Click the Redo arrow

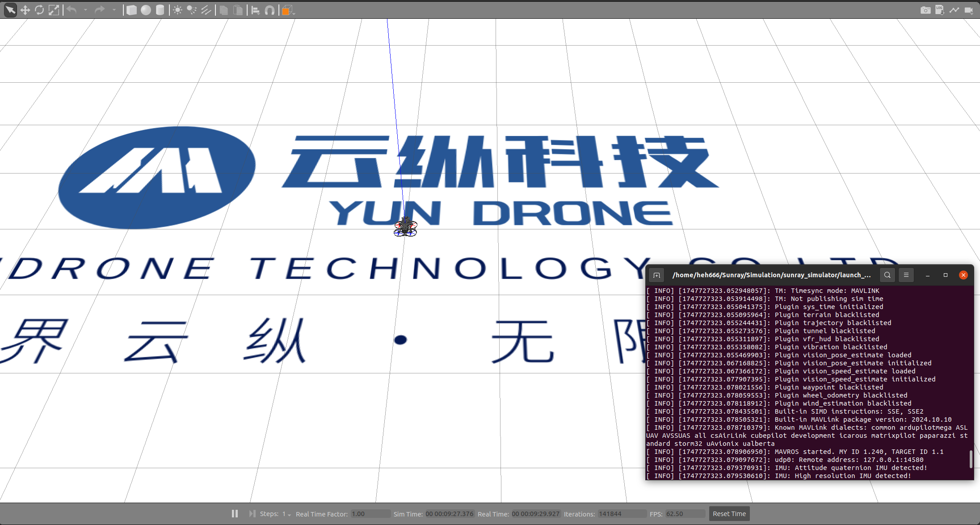tap(100, 10)
